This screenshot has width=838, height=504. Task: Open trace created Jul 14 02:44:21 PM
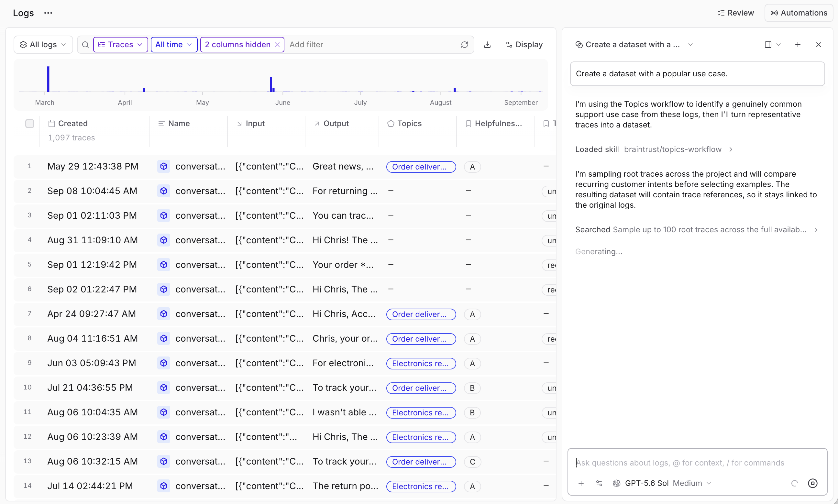tap(90, 486)
